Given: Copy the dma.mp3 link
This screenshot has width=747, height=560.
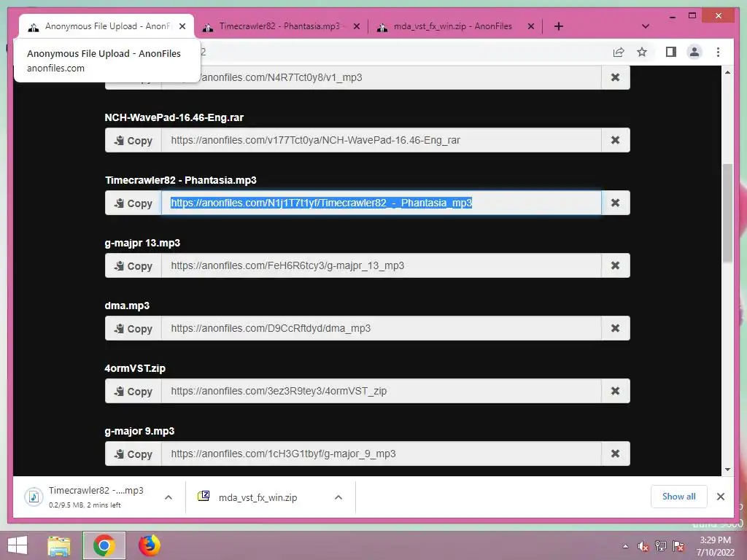Looking at the screenshot, I should point(133,329).
